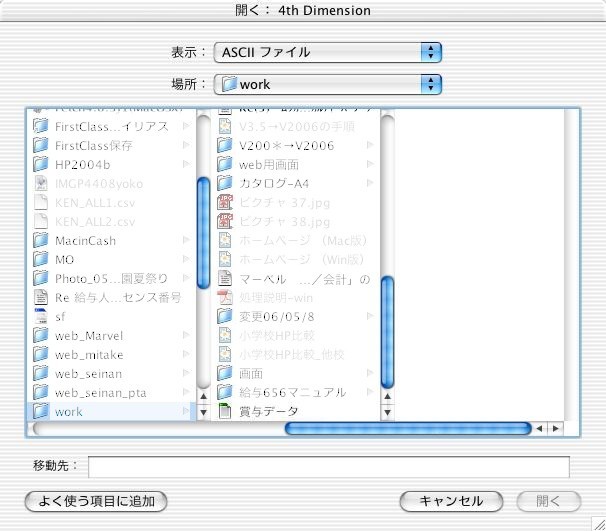Click the web_Marvel folder icon
606x531 pixels.
(41, 335)
